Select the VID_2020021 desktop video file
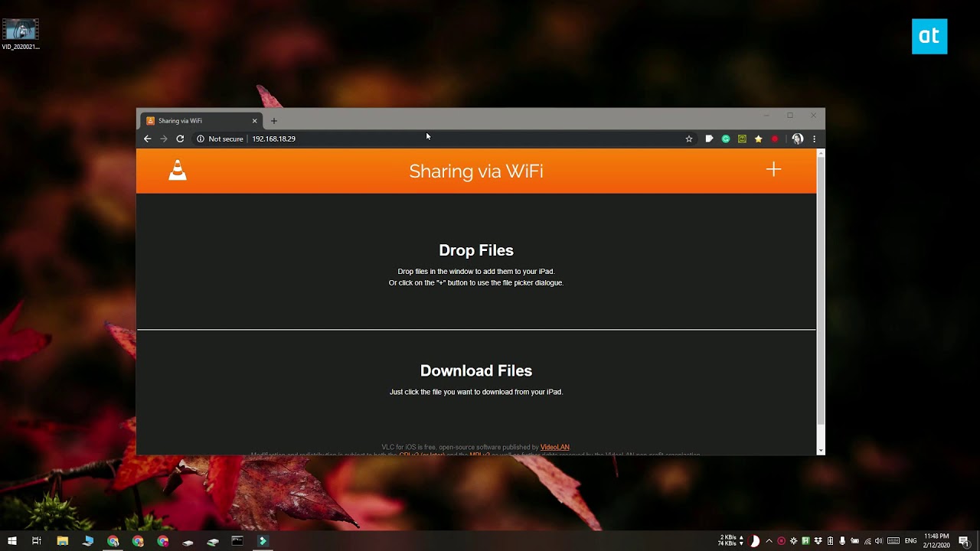Viewport: 980px width, 551px height. click(21, 35)
